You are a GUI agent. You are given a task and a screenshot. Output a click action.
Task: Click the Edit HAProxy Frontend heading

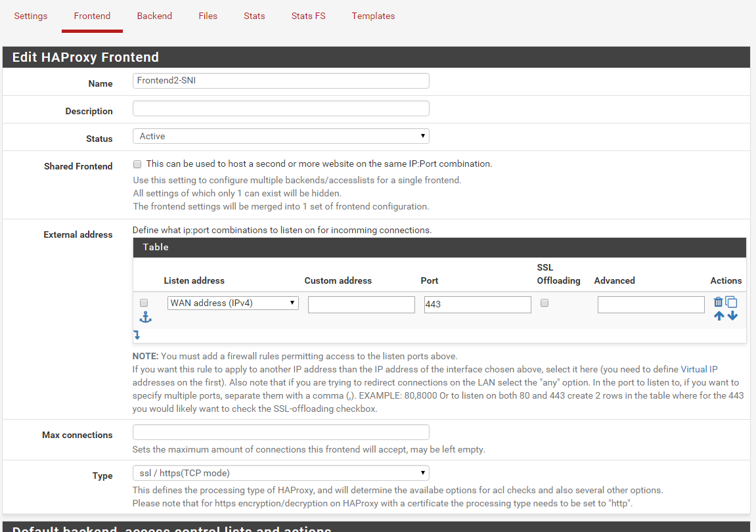[x=85, y=57]
